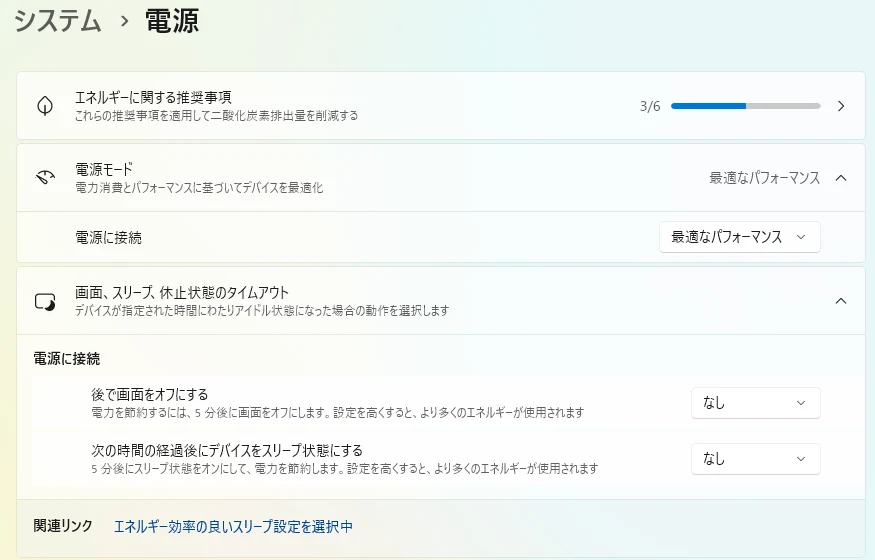Screen dimensions: 875x560
Task: Collapse the 画面、スリープ、休止状態のタイムアウト section chevron
Action: pyautogui.click(x=841, y=301)
